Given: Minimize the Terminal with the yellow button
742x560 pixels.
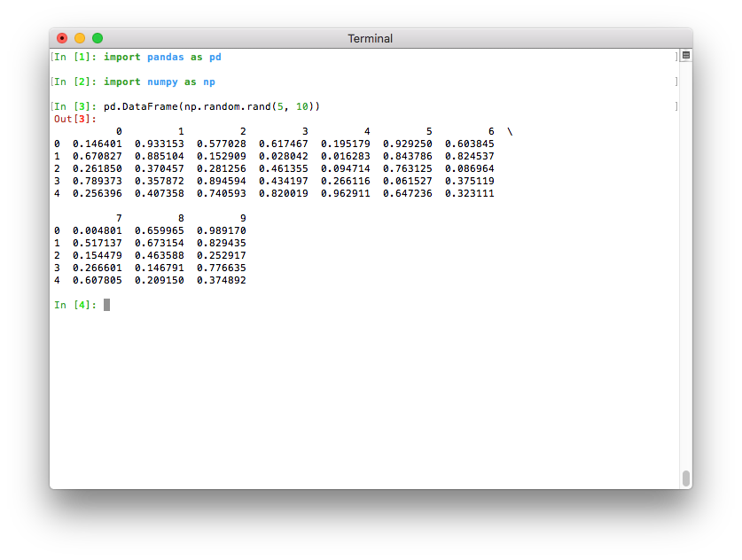Looking at the screenshot, I should click(x=80, y=38).
